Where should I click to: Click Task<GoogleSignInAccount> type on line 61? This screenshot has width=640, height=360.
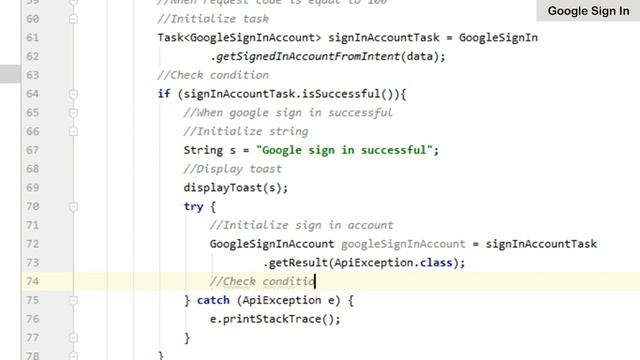tap(239, 38)
